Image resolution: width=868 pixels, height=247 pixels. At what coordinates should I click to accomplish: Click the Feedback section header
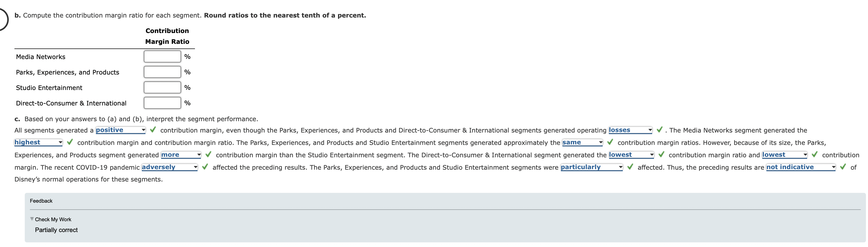(41, 201)
